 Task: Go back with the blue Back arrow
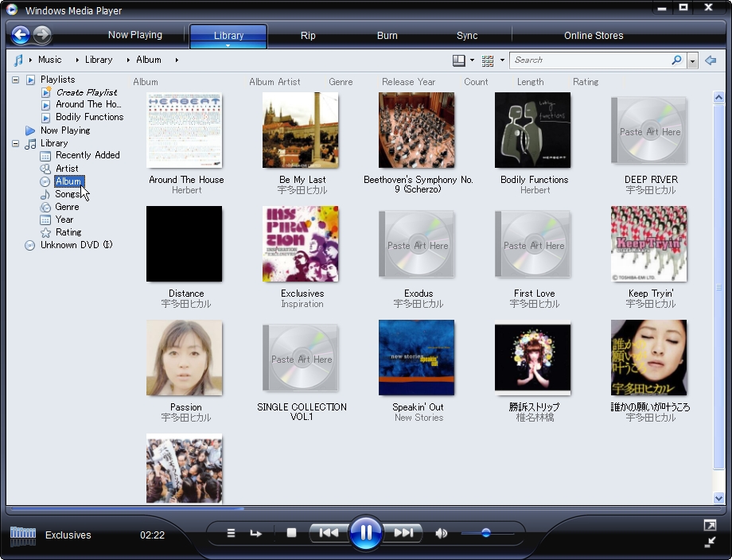(x=21, y=34)
